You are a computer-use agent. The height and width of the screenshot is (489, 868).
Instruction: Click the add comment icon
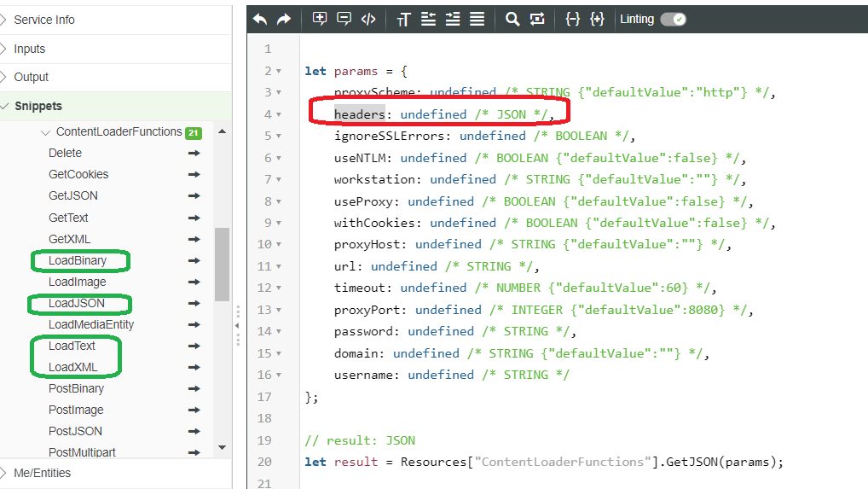tap(320, 19)
